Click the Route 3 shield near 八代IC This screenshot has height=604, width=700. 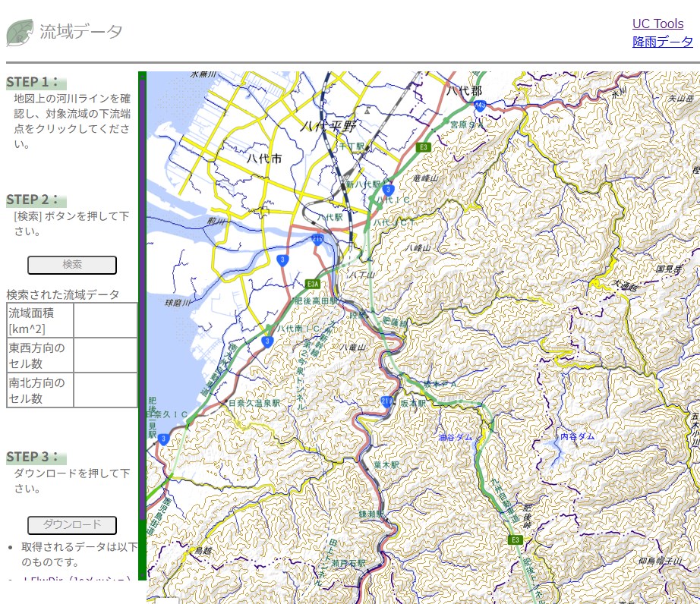pyautogui.click(x=389, y=190)
